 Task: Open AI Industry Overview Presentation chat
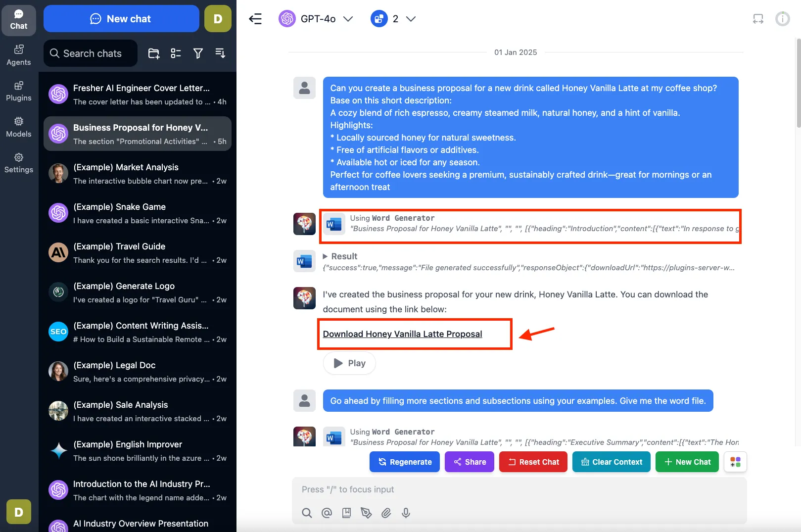[138, 524]
